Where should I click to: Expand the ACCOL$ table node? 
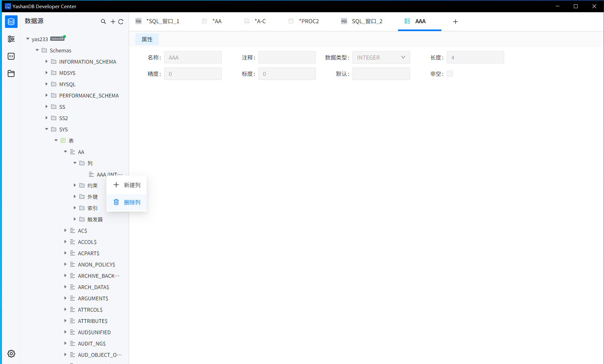[65, 242]
